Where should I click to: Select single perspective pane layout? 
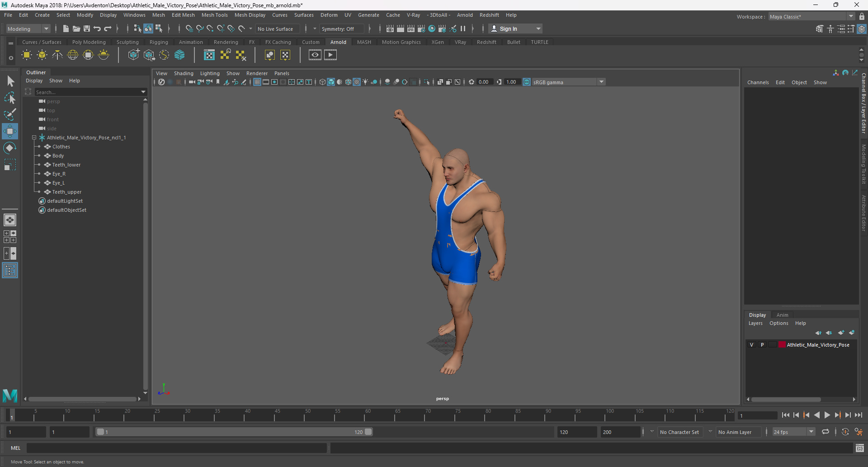point(10,220)
